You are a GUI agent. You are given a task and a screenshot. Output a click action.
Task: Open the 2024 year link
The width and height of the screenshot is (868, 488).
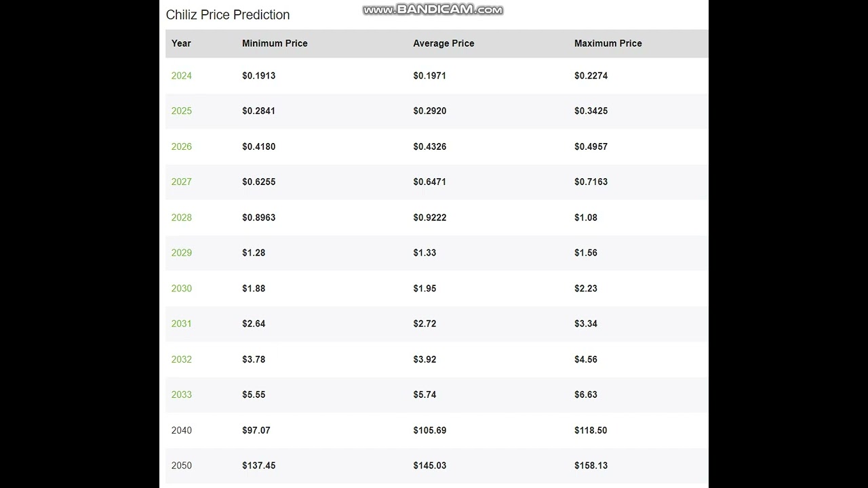pos(181,76)
